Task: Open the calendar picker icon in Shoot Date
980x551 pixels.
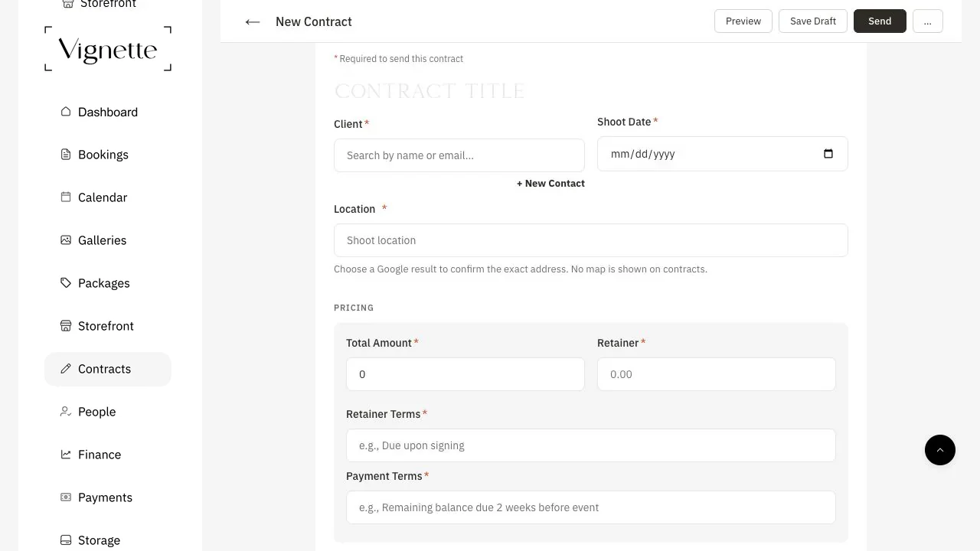Action: pos(828,154)
